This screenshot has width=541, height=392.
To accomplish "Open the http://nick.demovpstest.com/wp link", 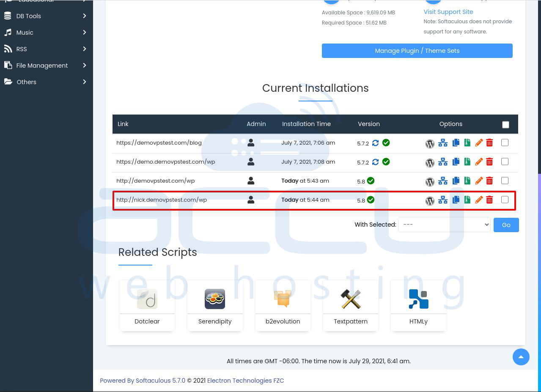I will click(162, 200).
